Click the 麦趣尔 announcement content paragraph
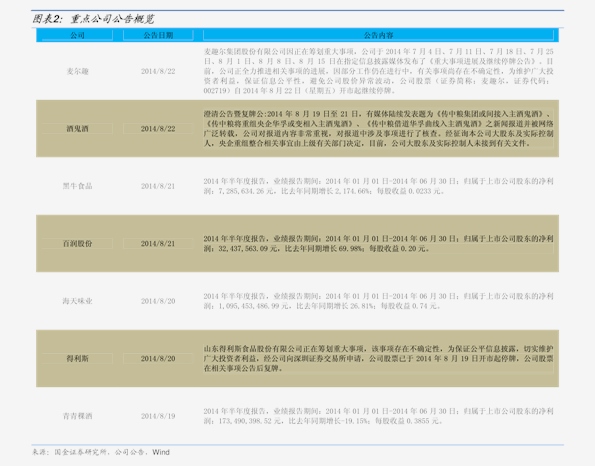This screenshot has width=595, height=466. pyautogui.click(x=378, y=71)
